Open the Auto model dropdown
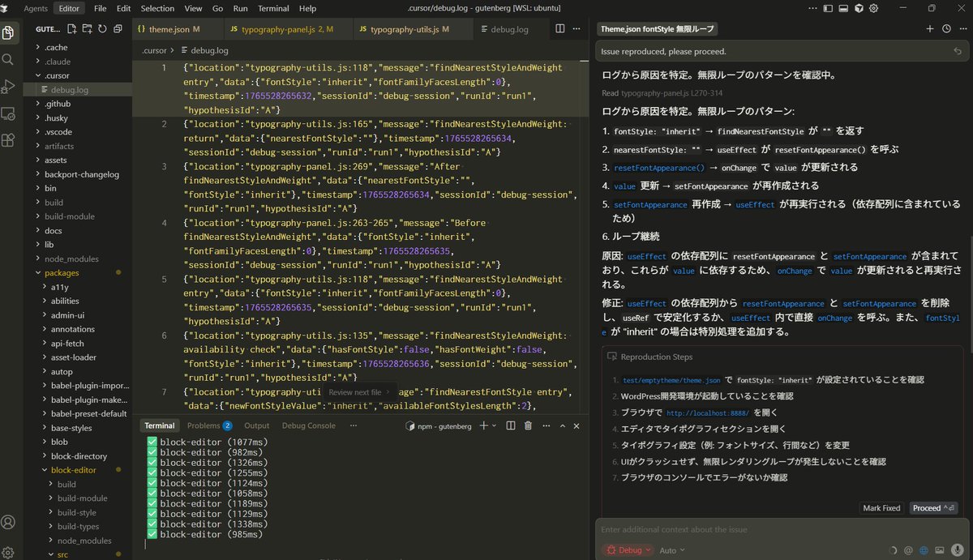The image size is (973, 560). coord(672,550)
